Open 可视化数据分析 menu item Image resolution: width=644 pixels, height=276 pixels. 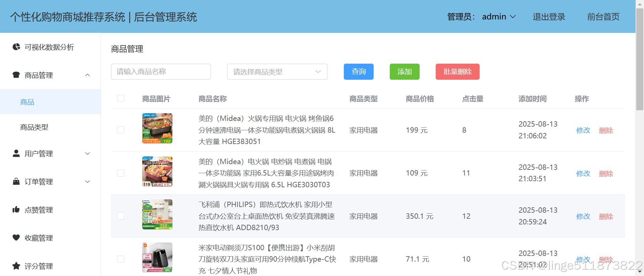[x=50, y=47]
